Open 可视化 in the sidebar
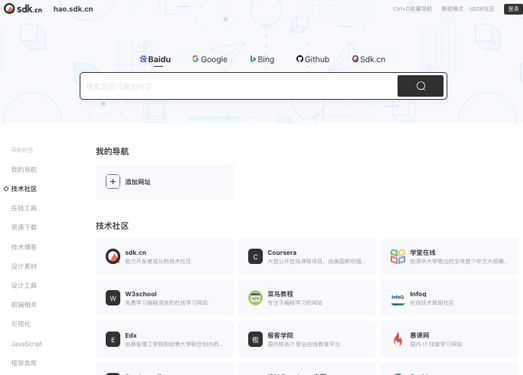This screenshot has height=375, width=523. 21,324
